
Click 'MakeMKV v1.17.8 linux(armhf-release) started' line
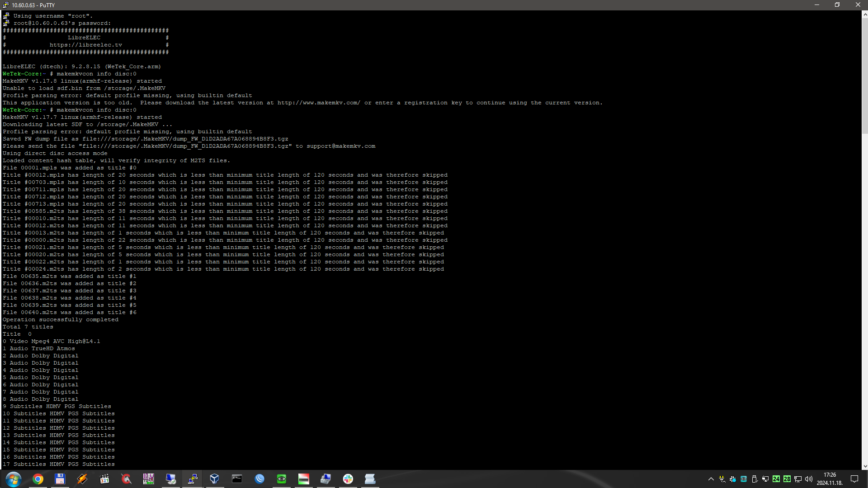(x=82, y=81)
